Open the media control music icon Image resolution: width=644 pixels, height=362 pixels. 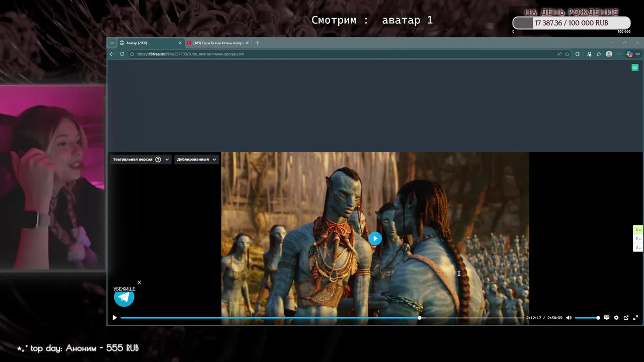point(589,54)
